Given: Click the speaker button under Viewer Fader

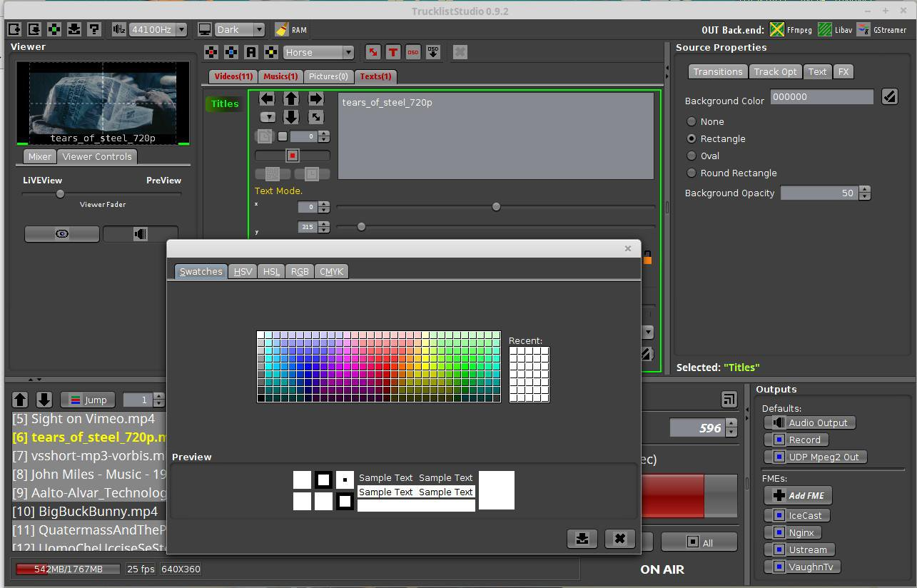Looking at the screenshot, I should coord(141,233).
